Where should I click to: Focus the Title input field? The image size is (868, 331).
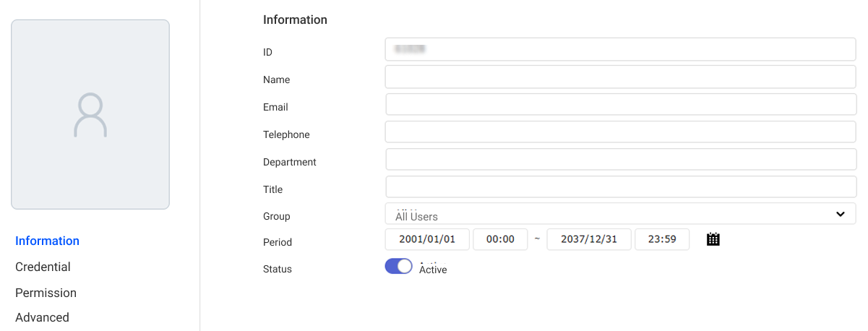[x=620, y=186]
